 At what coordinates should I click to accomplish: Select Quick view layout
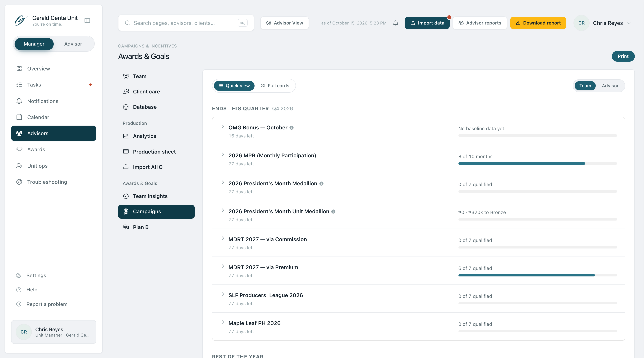(x=234, y=86)
